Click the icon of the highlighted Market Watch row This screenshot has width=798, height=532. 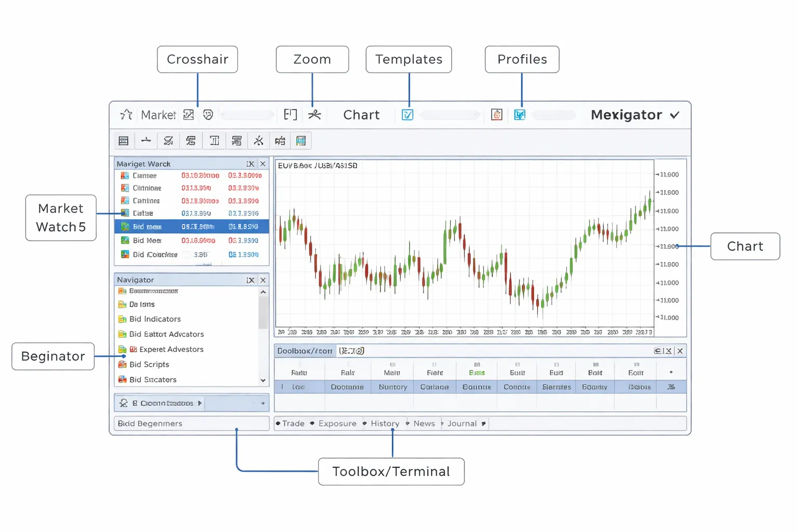[125, 227]
